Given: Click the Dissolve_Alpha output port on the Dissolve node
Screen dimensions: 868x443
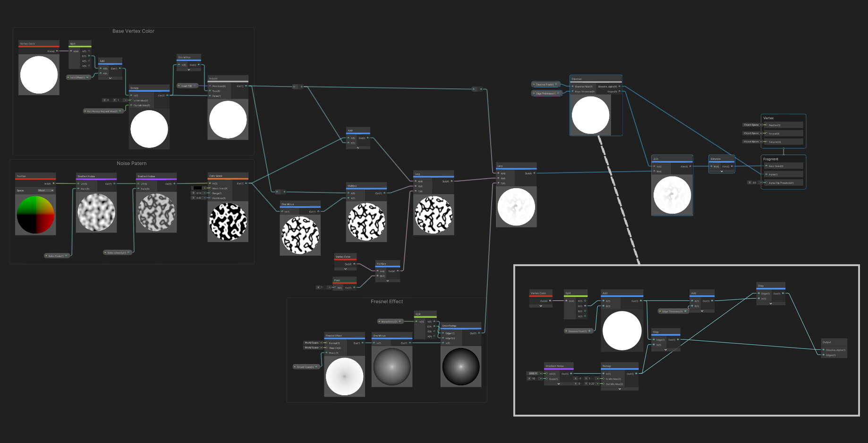Looking at the screenshot, I should [x=620, y=87].
